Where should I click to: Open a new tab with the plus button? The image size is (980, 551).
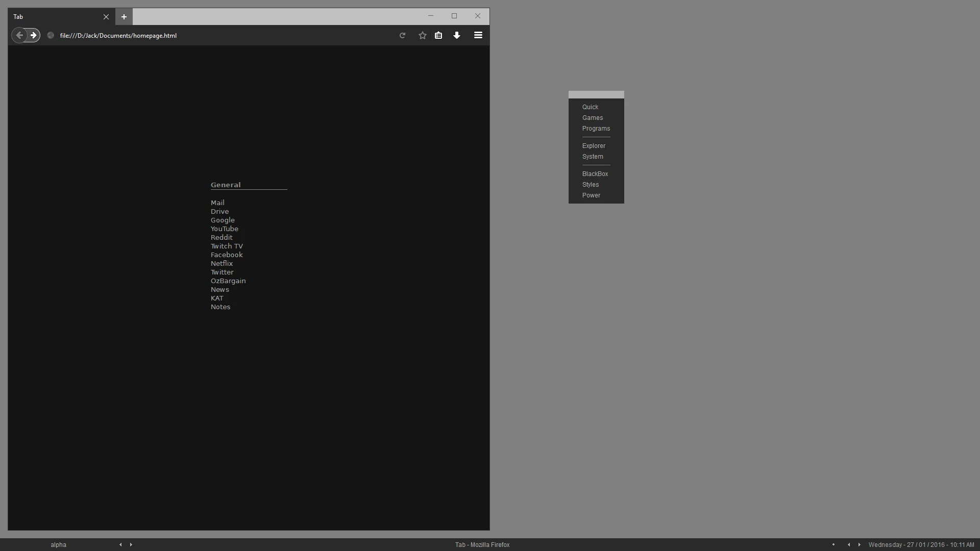124,17
